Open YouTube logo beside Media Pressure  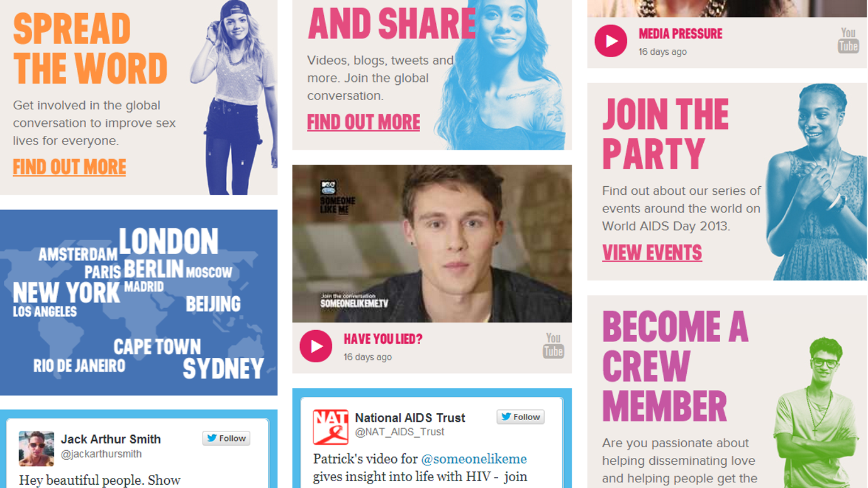(848, 40)
